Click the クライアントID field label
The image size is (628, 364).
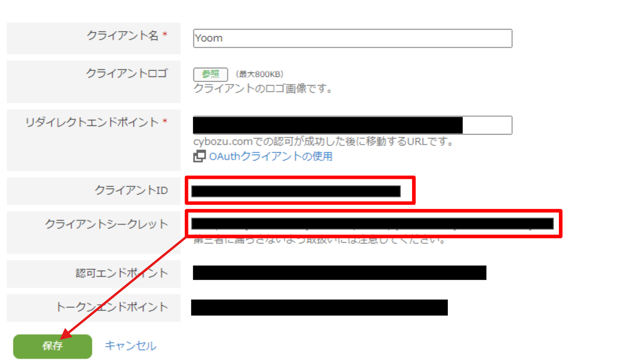(131, 191)
